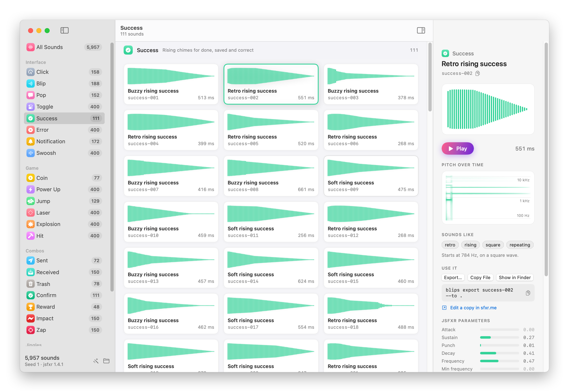
Task: Open the Sent combos category
Action: (64, 261)
